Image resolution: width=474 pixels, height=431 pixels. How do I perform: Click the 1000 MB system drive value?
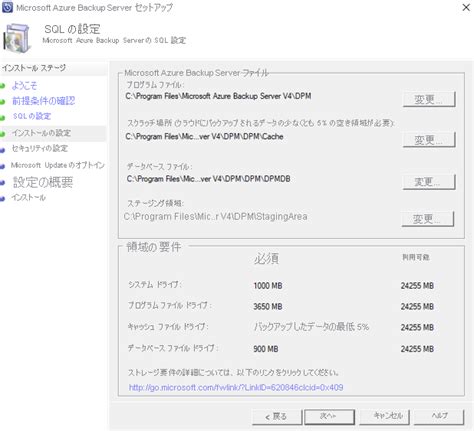tap(268, 286)
